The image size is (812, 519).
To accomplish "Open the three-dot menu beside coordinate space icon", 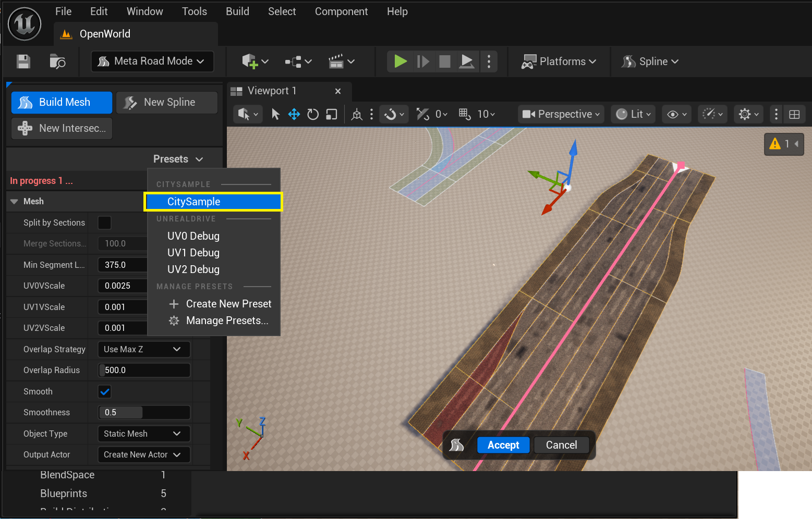I will (371, 114).
